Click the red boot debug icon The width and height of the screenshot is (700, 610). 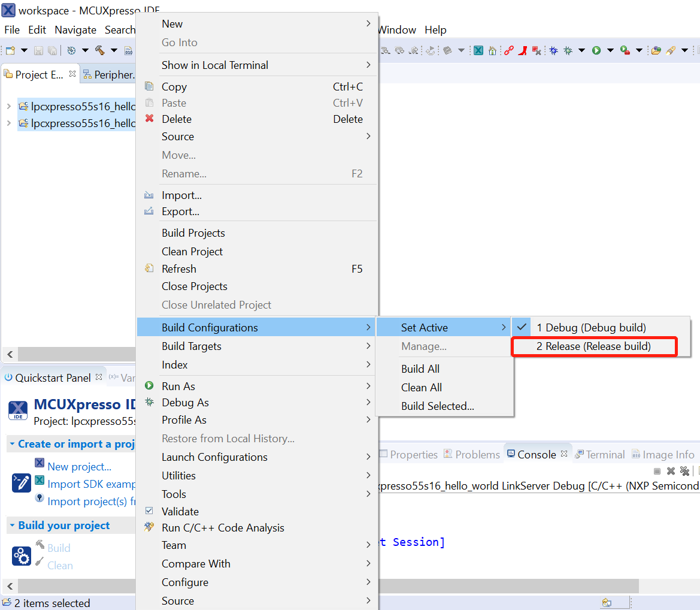tap(523, 51)
